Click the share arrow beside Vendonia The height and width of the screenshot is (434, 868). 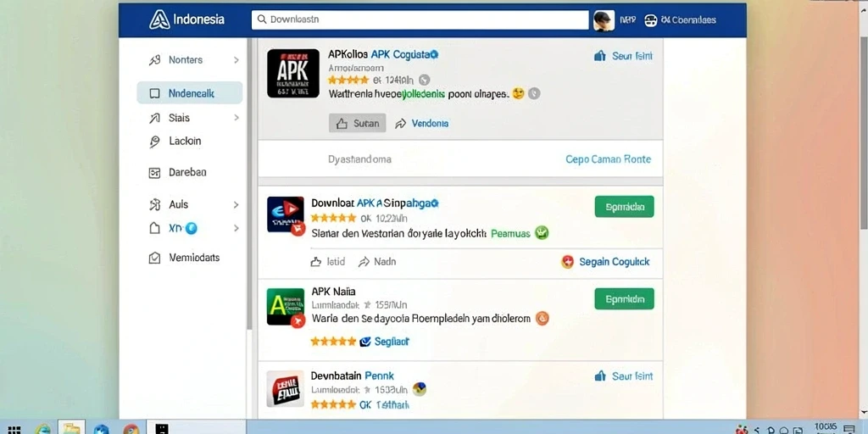click(x=400, y=124)
